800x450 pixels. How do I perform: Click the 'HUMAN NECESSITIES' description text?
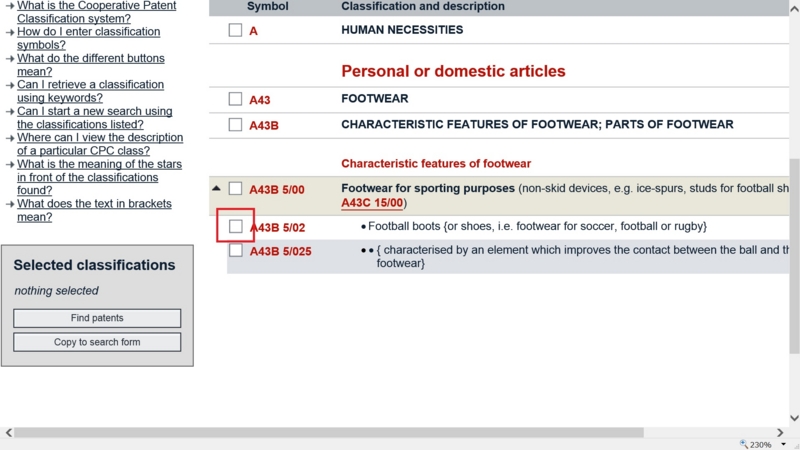point(402,30)
